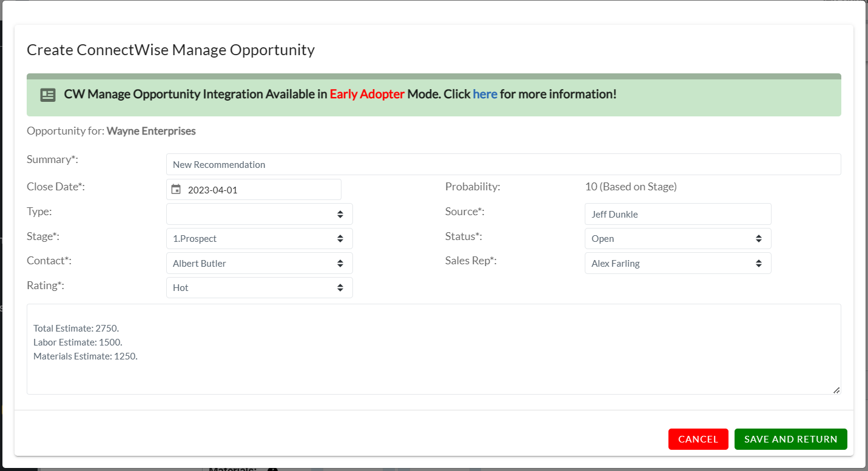Open the Contact dropdown showing Albert Butler
Image resolution: width=868 pixels, height=471 pixels.
(260, 263)
